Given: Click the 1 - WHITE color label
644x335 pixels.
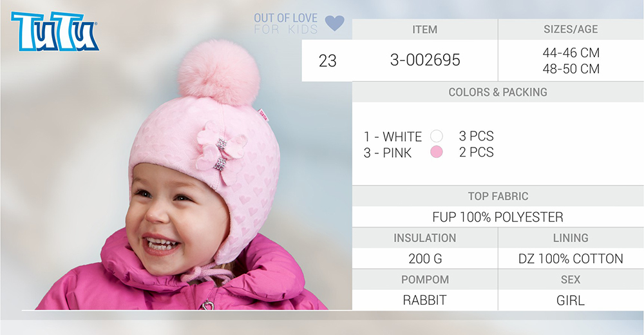Looking at the screenshot, I should [x=393, y=137].
